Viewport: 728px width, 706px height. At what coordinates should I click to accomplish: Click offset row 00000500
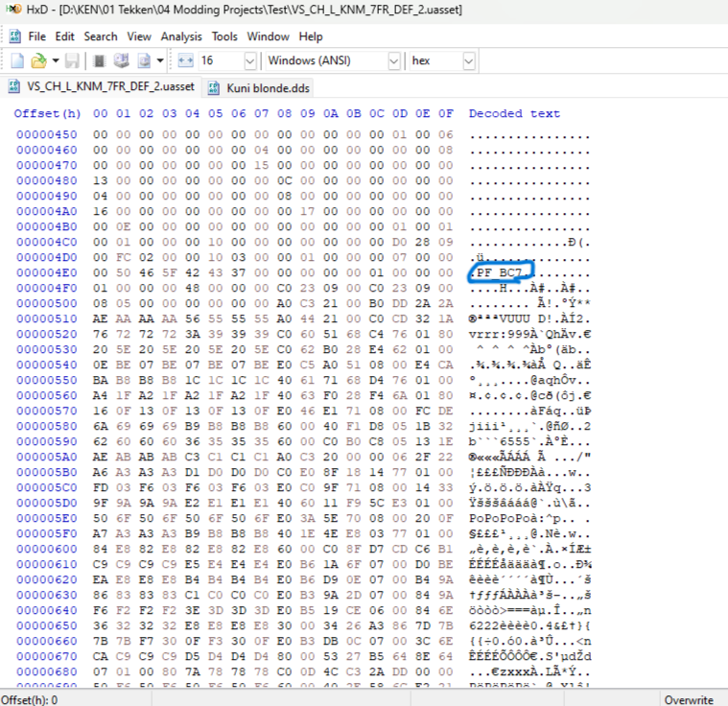[x=47, y=303]
